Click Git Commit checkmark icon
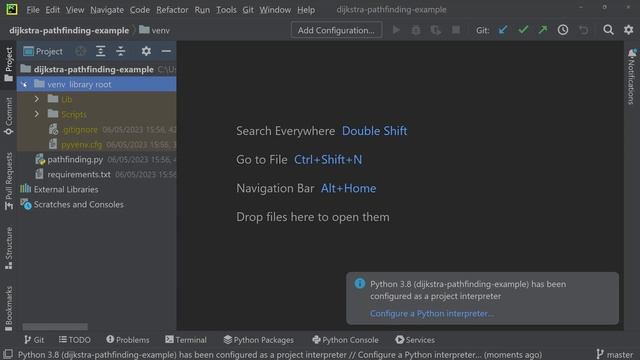Image resolution: width=640 pixels, height=360 pixels. pos(523,30)
